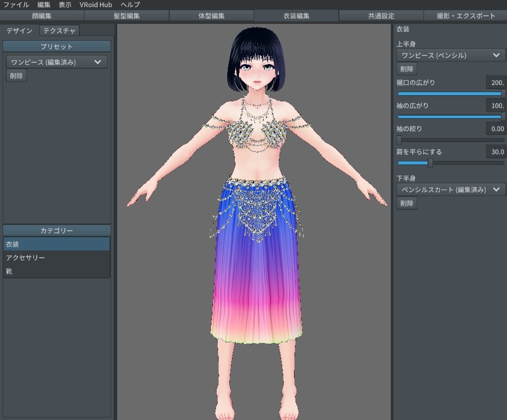This screenshot has width=507, height=420.
Task: Open the 編集 menu
Action: (43, 5)
